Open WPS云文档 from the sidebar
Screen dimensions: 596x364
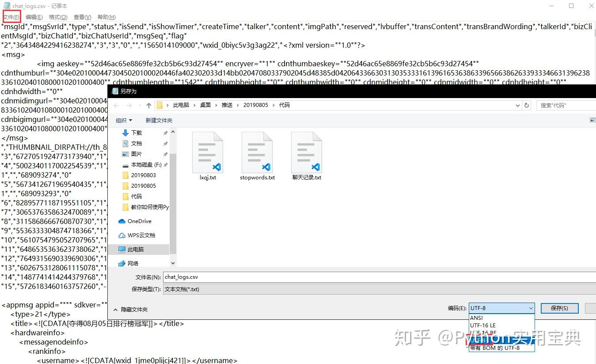pos(140,235)
